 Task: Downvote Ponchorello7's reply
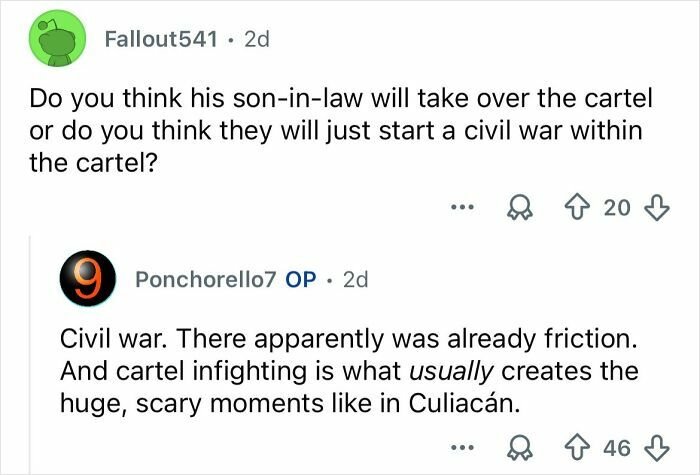tap(655, 446)
